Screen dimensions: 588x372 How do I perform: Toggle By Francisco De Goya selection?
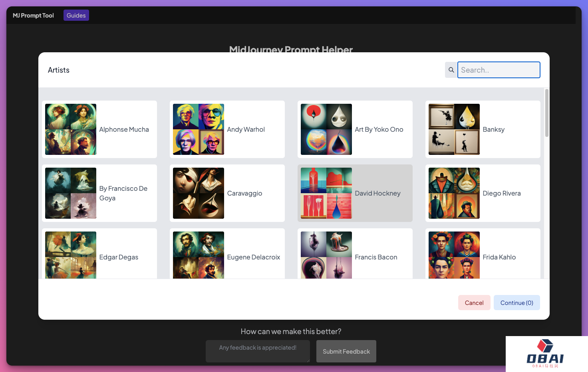[x=99, y=193]
